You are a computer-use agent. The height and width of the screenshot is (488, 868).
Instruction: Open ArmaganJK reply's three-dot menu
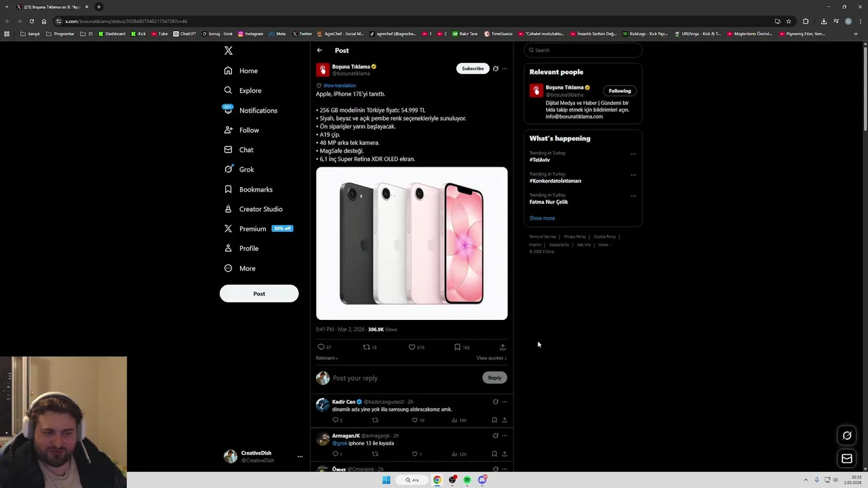click(x=505, y=436)
